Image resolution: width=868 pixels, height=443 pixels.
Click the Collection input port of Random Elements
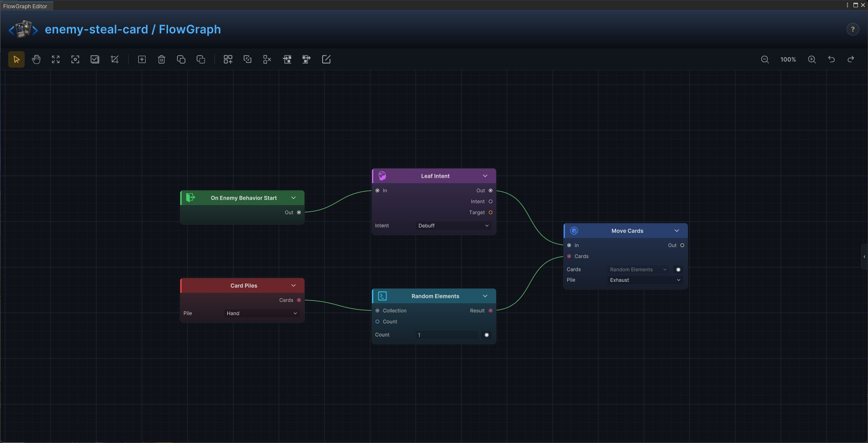pyautogui.click(x=377, y=311)
